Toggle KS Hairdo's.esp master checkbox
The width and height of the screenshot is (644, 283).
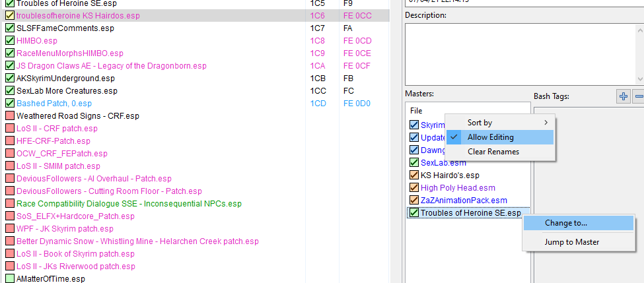pos(414,175)
